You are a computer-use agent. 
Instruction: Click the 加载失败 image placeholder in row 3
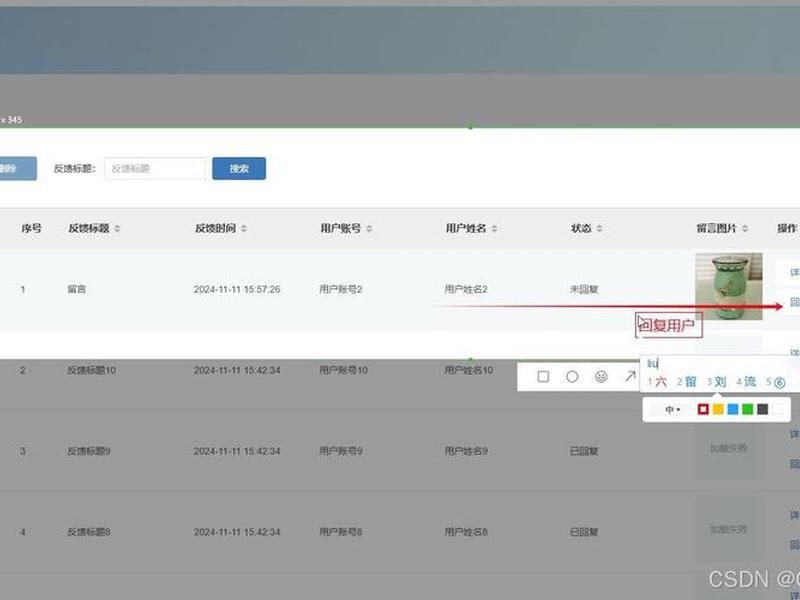click(729, 448)
